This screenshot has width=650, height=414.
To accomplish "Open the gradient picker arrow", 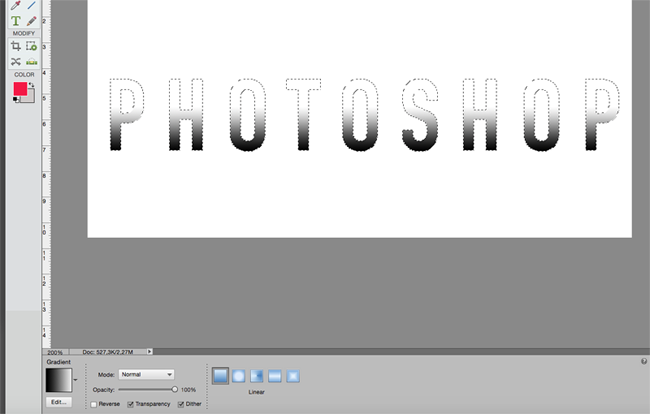I will tap(75, 380).
